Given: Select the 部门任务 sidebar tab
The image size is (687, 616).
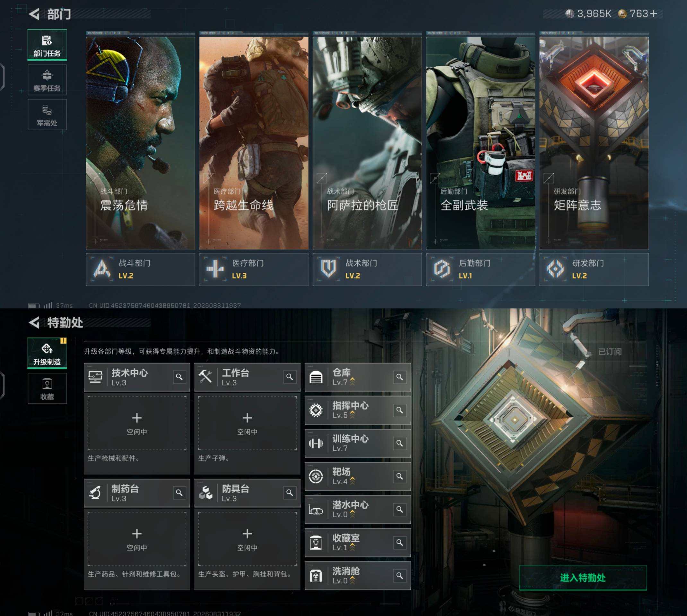Looking at the screenshot, I should pyautogui.click(x=47, y=45).
